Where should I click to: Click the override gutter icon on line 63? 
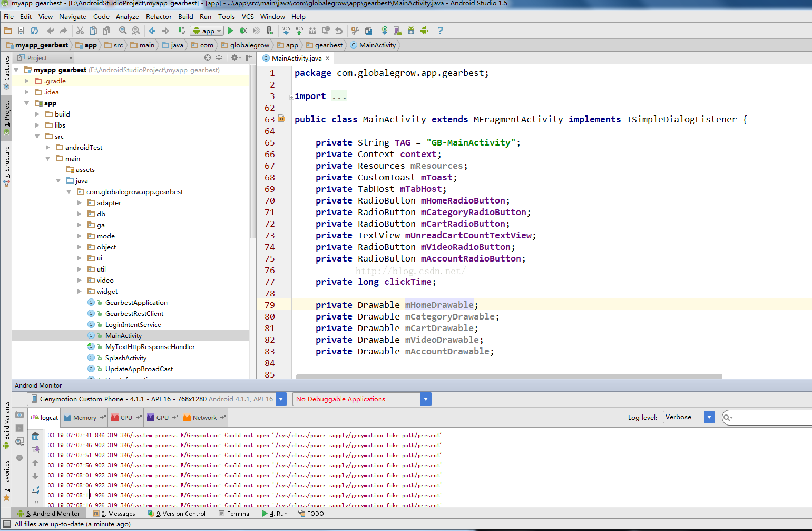(281, 119)
